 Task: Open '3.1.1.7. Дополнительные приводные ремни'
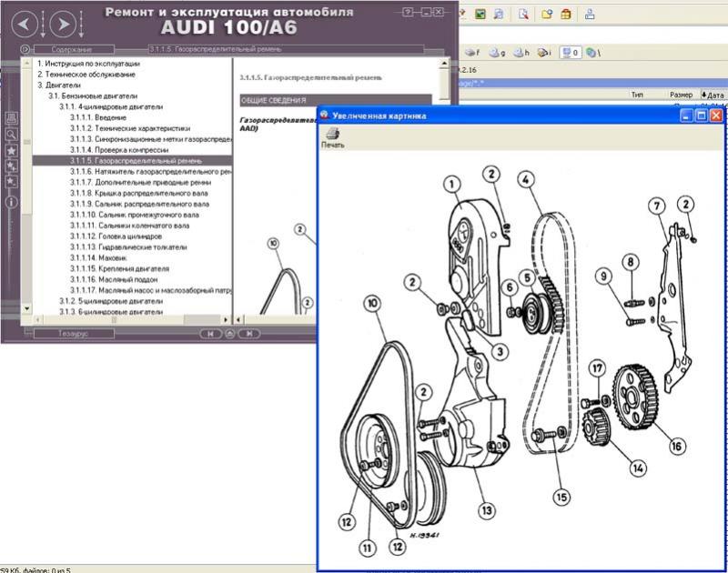coord(140,182)
